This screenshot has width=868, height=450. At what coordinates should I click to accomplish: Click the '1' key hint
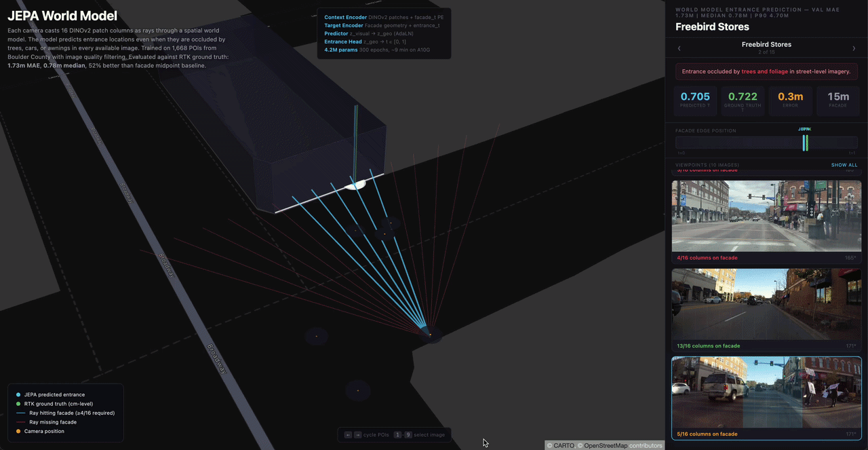pyautogui.click(x=397, y=434)
